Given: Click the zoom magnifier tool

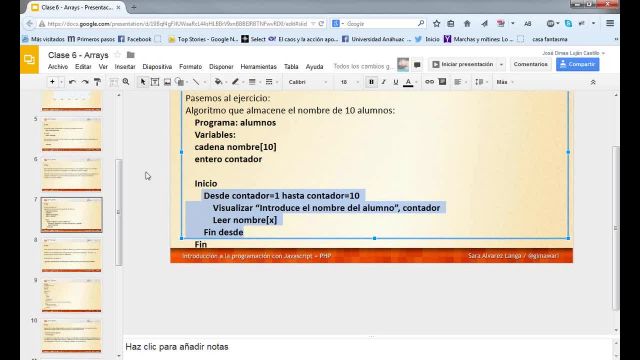Looking at the screenshot, I should [x=126, y=82].
